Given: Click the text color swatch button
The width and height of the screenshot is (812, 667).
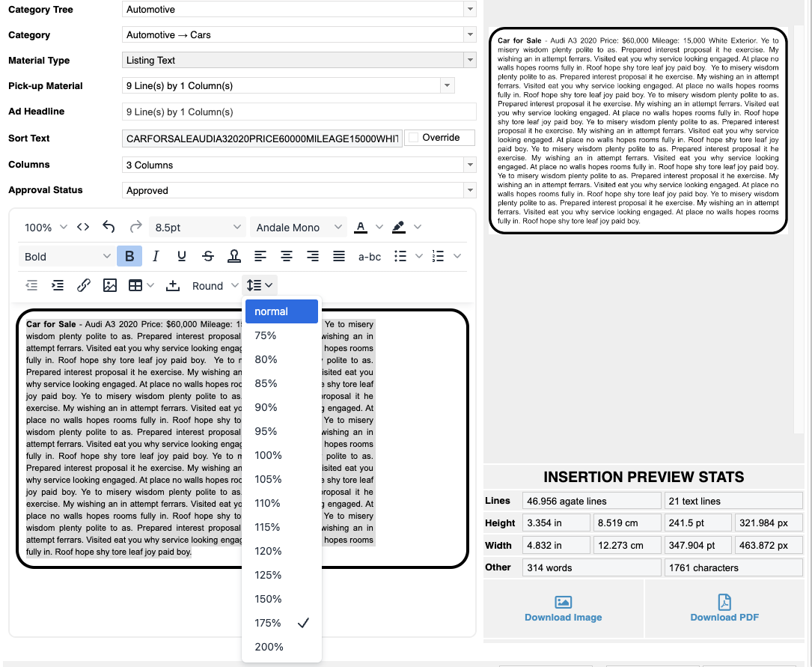Looking at the screenshot, I should click(361, 227).
